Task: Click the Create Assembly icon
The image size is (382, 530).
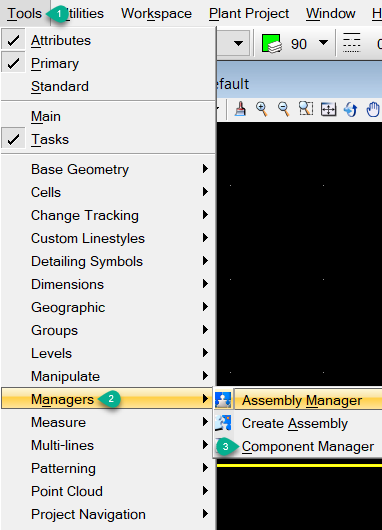Action: coord(223,423)
